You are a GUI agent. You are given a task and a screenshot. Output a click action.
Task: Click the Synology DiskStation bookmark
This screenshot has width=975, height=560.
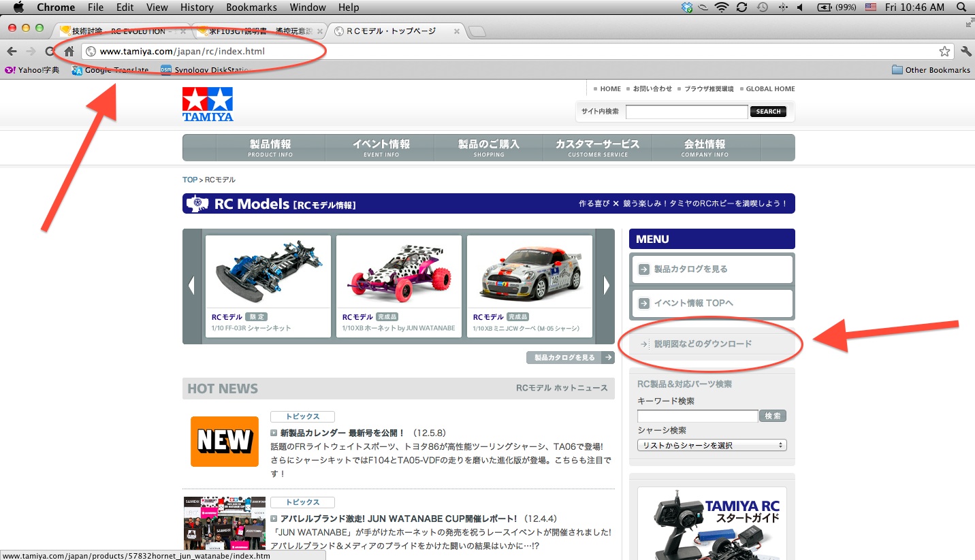point(206,69)
